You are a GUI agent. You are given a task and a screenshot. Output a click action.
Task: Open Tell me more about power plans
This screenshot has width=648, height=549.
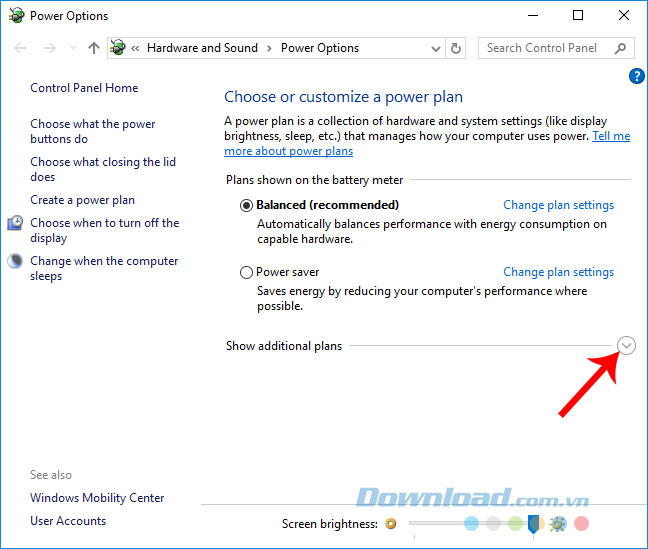427,143
